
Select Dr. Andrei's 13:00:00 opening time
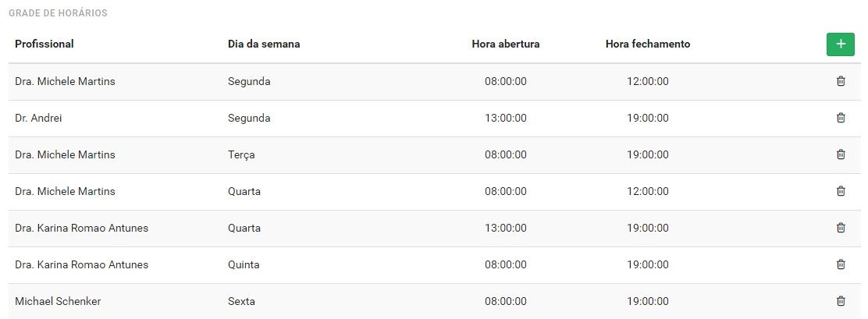click(x=505, y=118)
